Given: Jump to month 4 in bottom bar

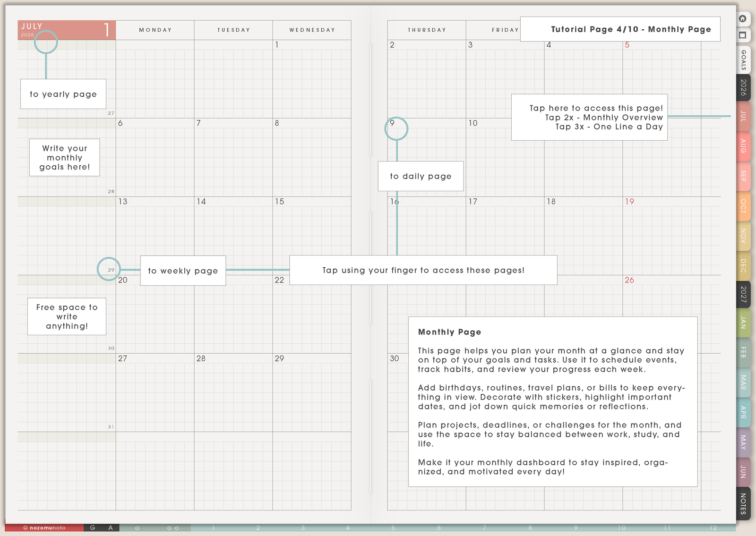Looking at the screenshot, I should click(x=348, y=528).
